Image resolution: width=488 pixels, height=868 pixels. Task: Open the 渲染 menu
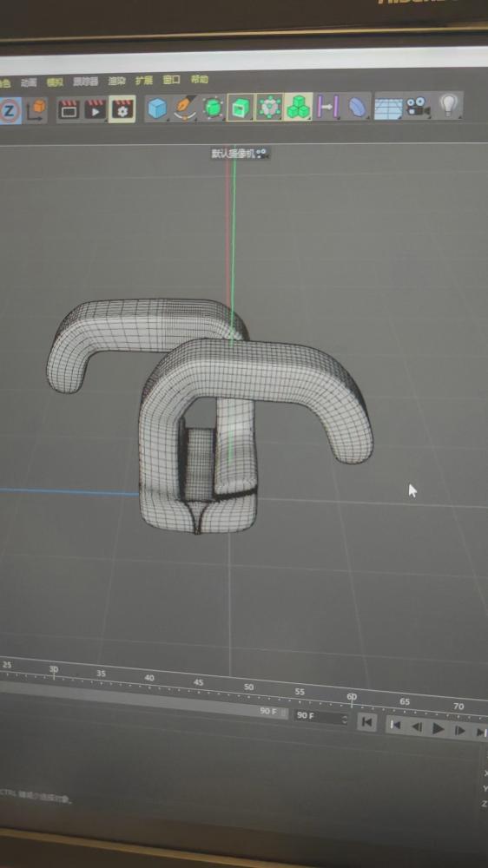[117, 81]
